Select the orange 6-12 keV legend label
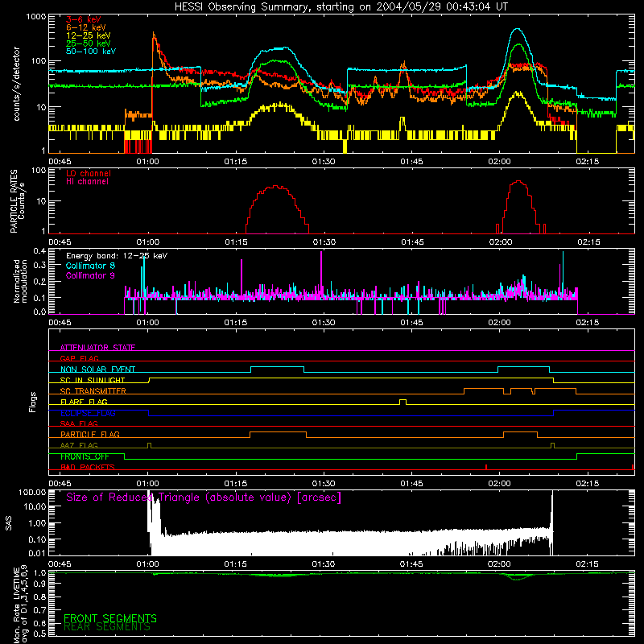 [x=85, y=27]
